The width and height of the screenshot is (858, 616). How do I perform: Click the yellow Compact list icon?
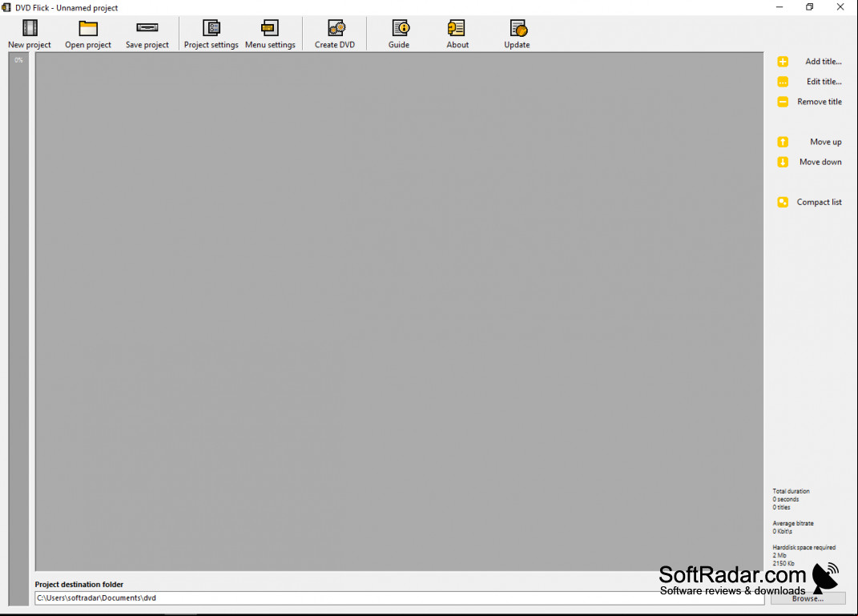[783, 202]
